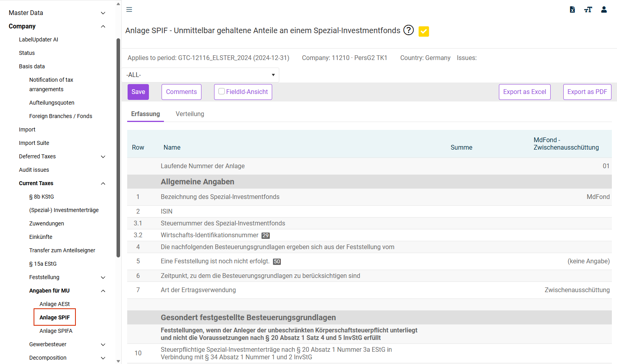Switch to the Verteilung tab
617x364 pixels.
(190, 114)
